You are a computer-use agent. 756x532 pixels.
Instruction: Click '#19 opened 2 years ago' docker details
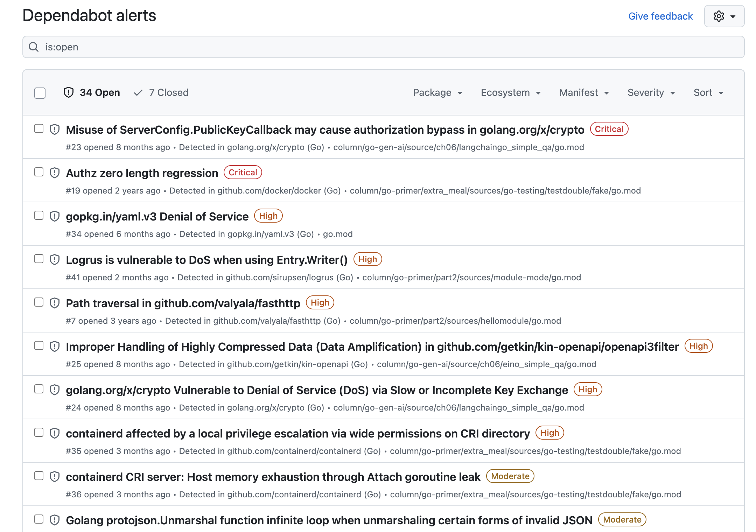[353, 190]
